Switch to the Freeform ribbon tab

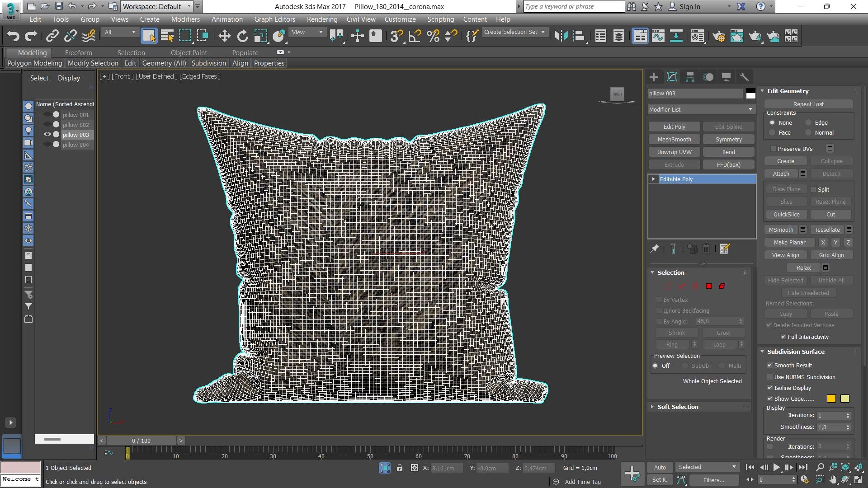pyautogui.click(x=78, y=53)
